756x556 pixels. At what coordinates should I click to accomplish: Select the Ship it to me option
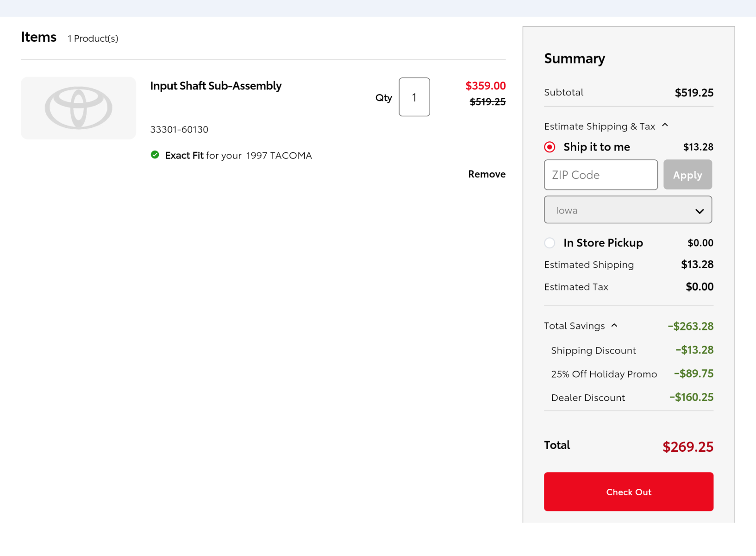pyautogui.click(x=550, y=147)
